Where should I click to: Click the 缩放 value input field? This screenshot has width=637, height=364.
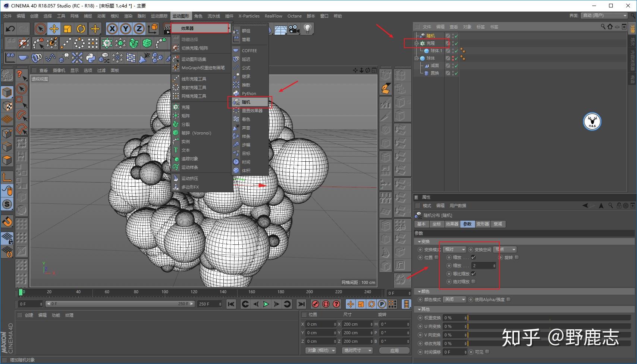[483, 266]
